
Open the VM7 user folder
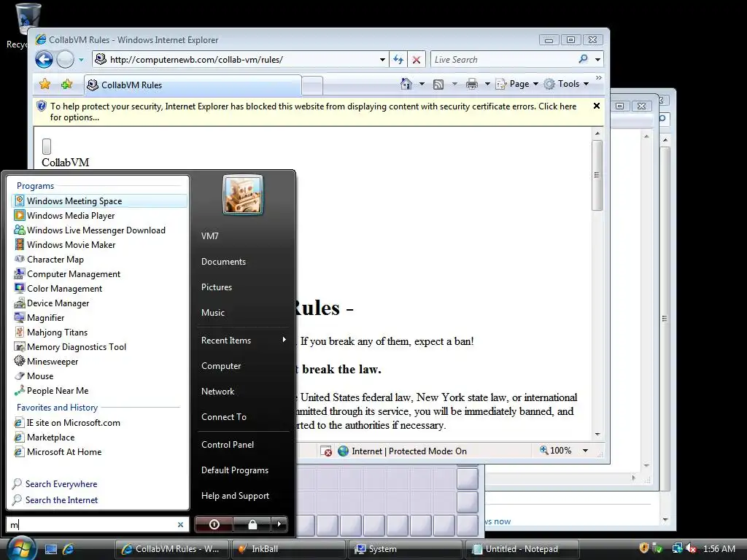tap(209, 236)
